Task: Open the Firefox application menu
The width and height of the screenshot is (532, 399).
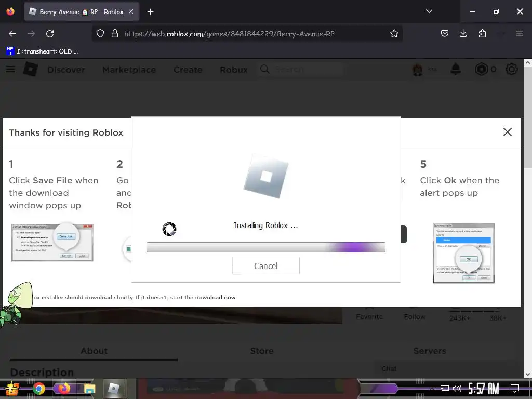Action: (519, 33)
